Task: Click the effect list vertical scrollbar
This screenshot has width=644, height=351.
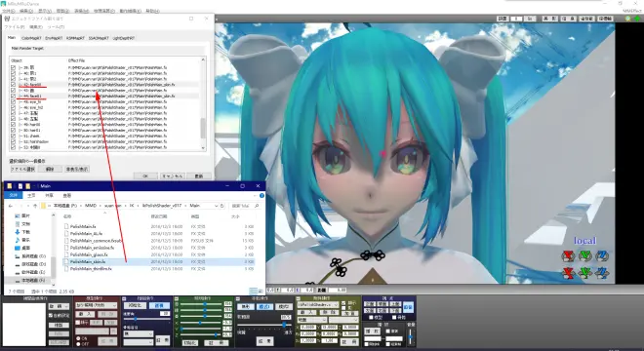Action: pyautogui.click(x=203, y=103)
